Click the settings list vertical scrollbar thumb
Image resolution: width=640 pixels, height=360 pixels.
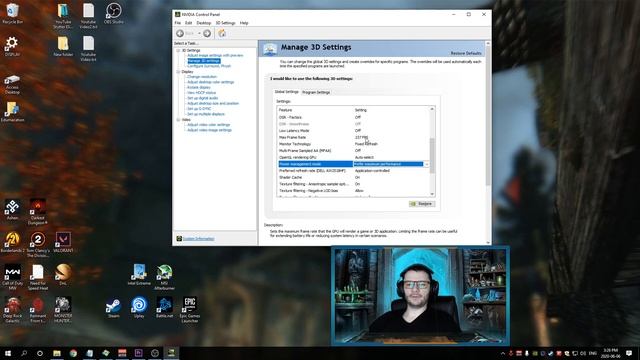point(432,156)
